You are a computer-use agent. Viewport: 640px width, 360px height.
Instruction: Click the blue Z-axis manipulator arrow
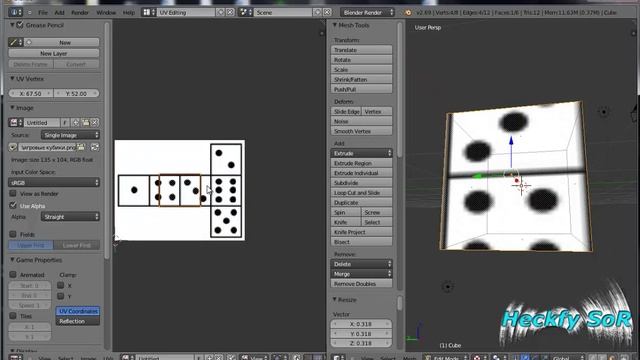[511, 141]
